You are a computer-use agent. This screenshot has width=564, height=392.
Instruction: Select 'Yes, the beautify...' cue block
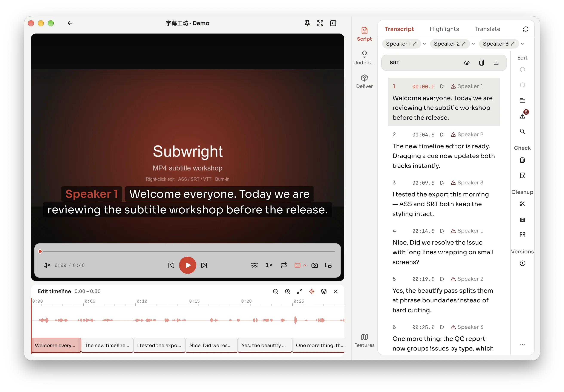(x=265, y=345)
